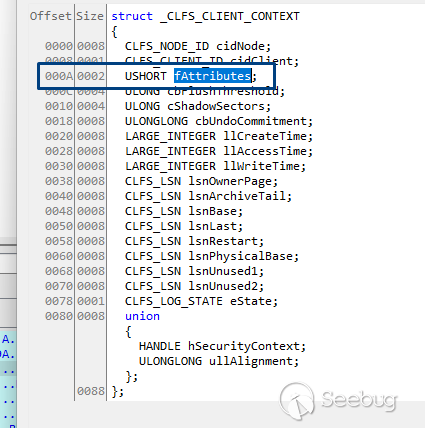
Task: Click the lsnUnused2 member line
Action: click(x=194, y=286)
